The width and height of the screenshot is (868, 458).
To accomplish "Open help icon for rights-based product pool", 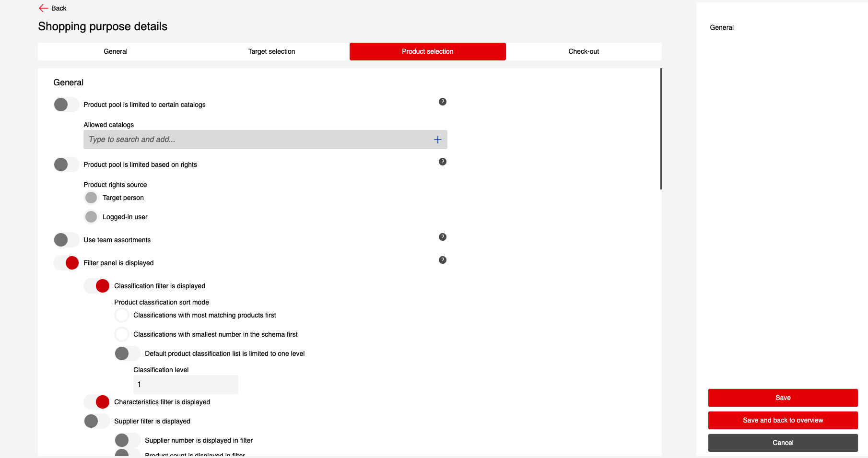I will [442, 162].
